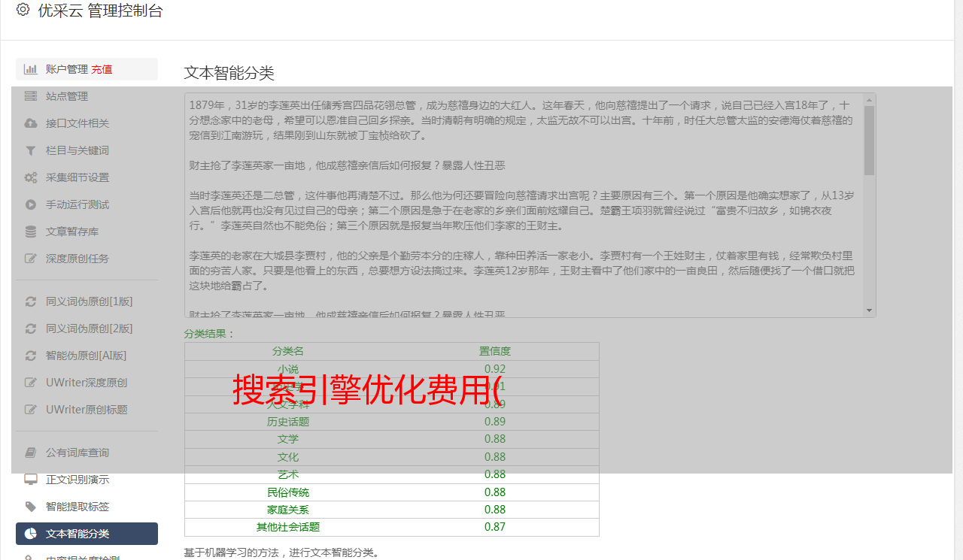Click the 文本智能分类 page heading

point(229,73)
